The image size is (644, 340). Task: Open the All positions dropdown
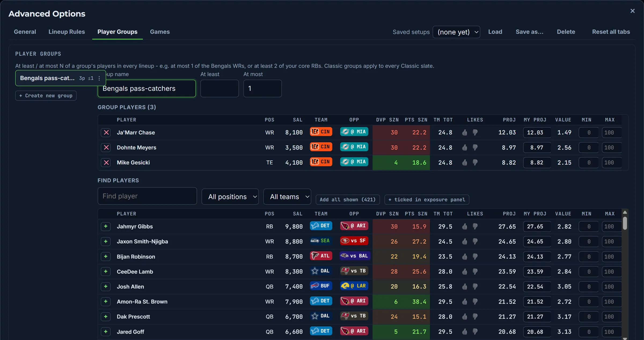click(230, 197)
